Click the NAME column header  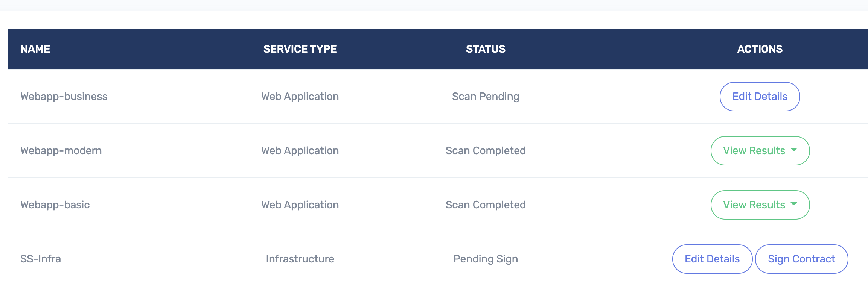pyautogui.click(x=35, y=49)
